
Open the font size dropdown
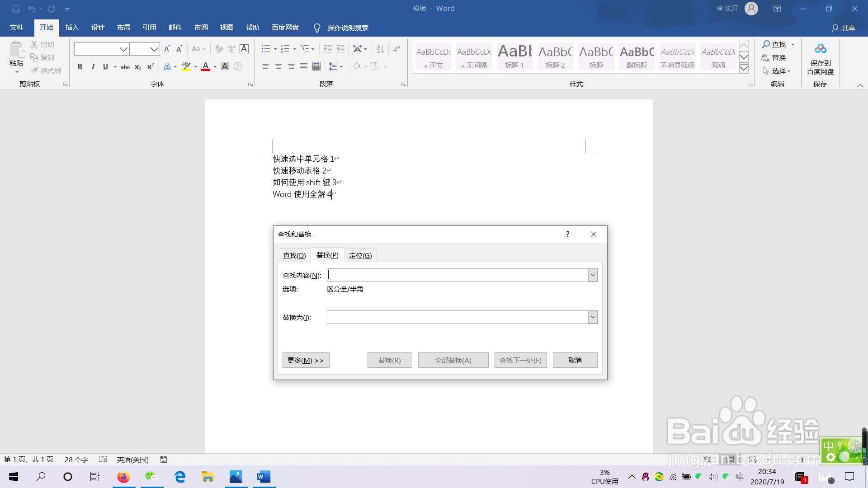coord(154,49)
